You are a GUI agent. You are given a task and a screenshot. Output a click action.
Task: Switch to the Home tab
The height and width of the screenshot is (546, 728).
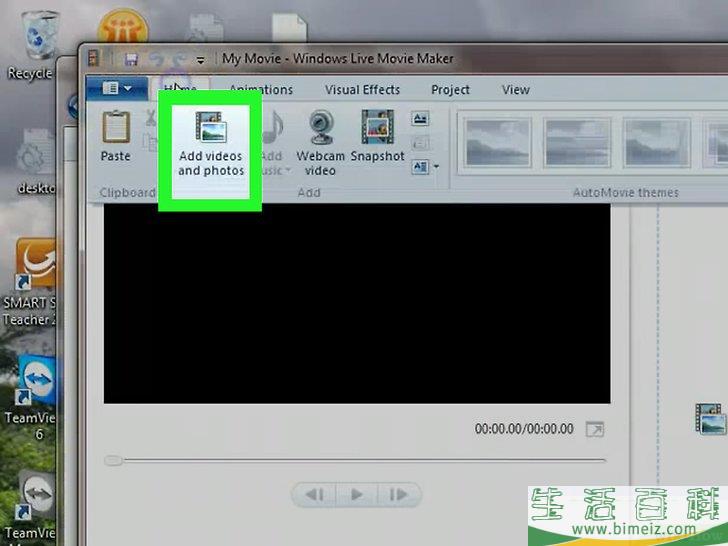click(x=180, y=88)
